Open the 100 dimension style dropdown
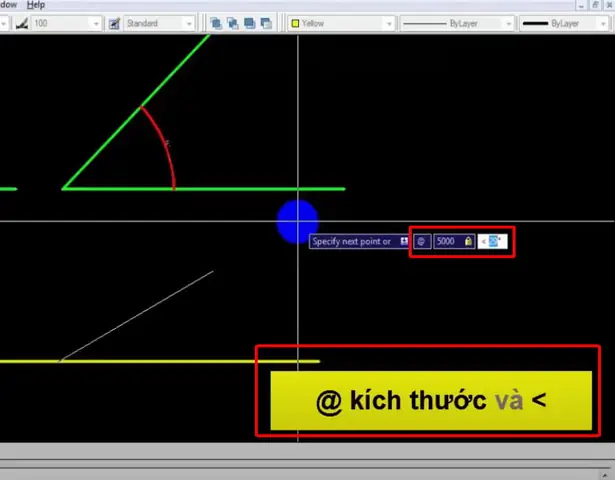615x480 pixels. pyautogui.click(x=96, y=24)
